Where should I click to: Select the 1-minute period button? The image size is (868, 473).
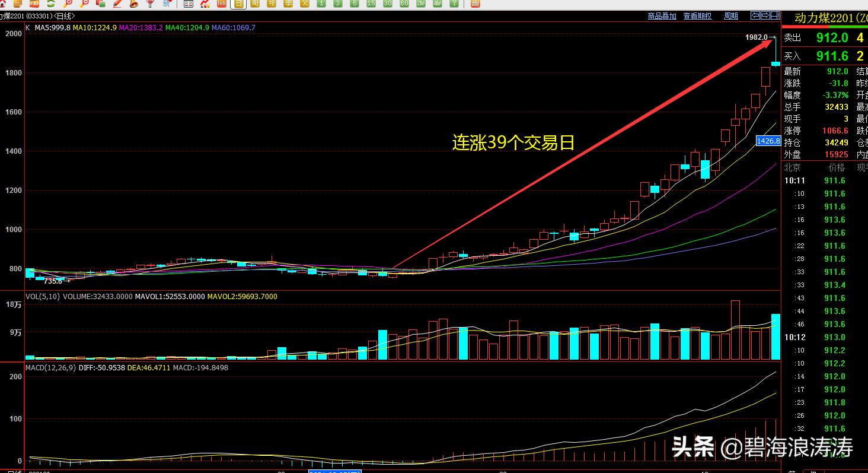click(321, 4)
